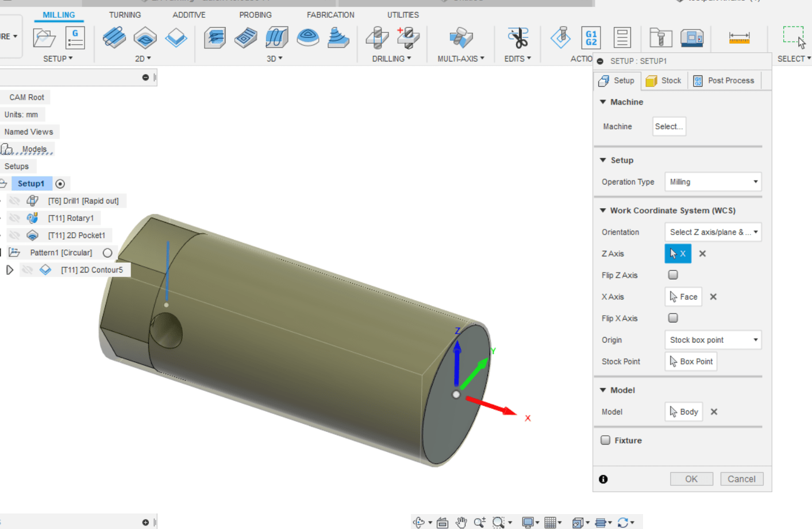812x529 pixels.
Task: Cancel the Setup1 dialog
Action: [x=741, y=478]
